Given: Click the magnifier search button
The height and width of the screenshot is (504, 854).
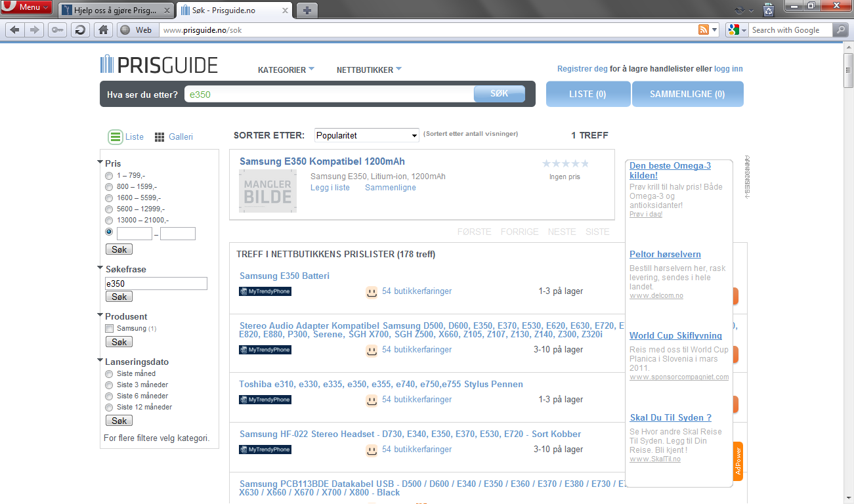Looking at the screenshot, I should click(x=841, y=30).
